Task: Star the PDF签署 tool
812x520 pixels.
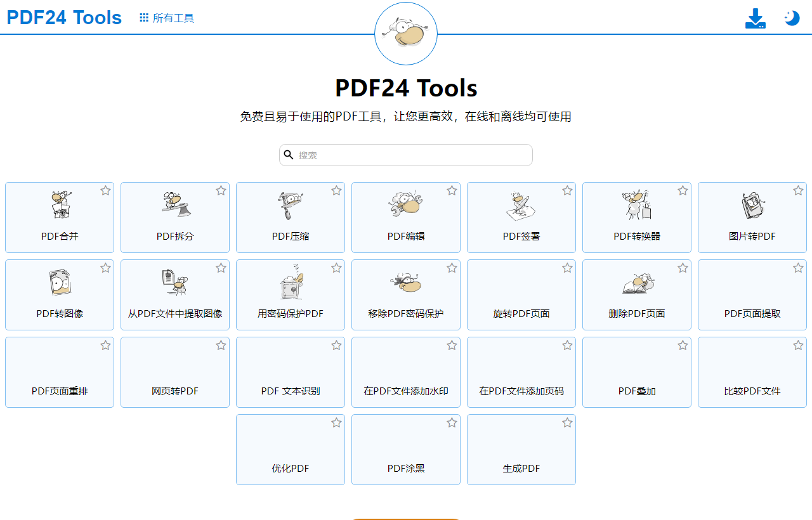Action: pos(567,190)
